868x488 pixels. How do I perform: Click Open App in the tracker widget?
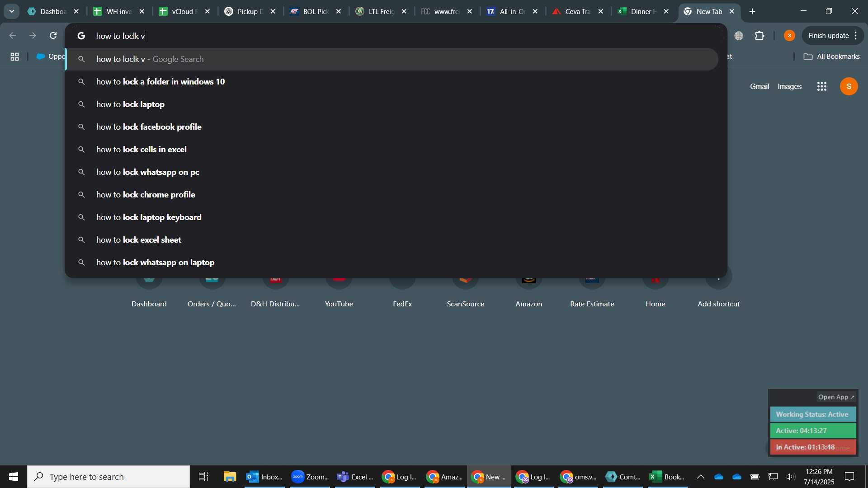coord(836,397)
